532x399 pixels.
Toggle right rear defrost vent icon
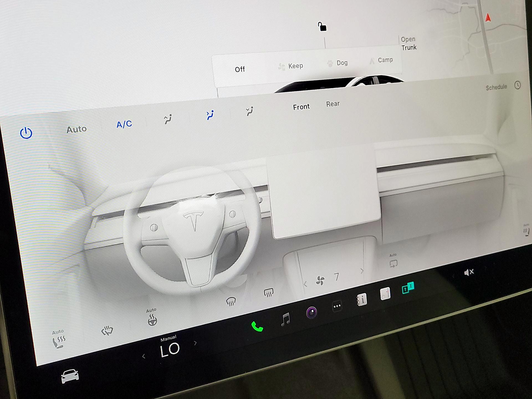point(268,292)
